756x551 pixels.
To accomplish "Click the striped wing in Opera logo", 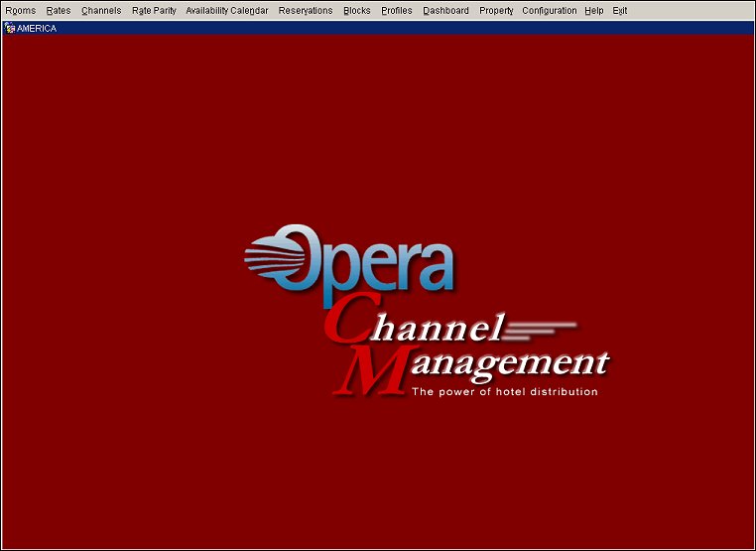I will coord(266,257).
